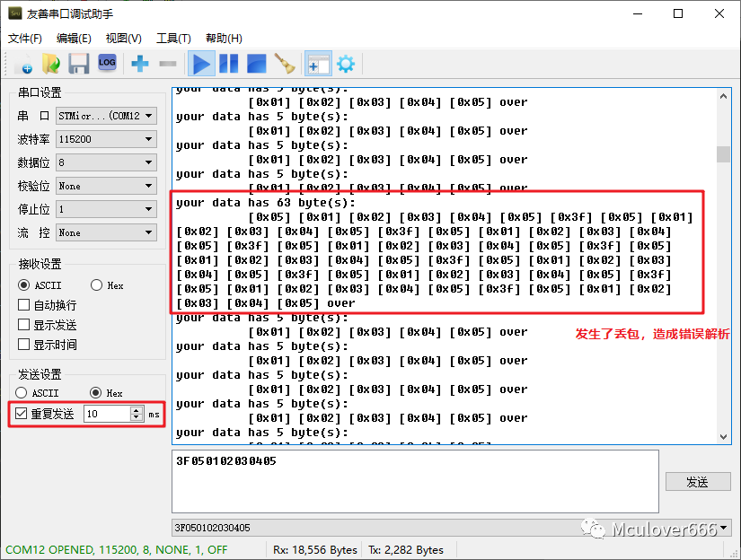The width and height of the screenshot is (741, 560).
Task: Click status text COM12 OPENED, 115200
Action: tap(116, 549)
